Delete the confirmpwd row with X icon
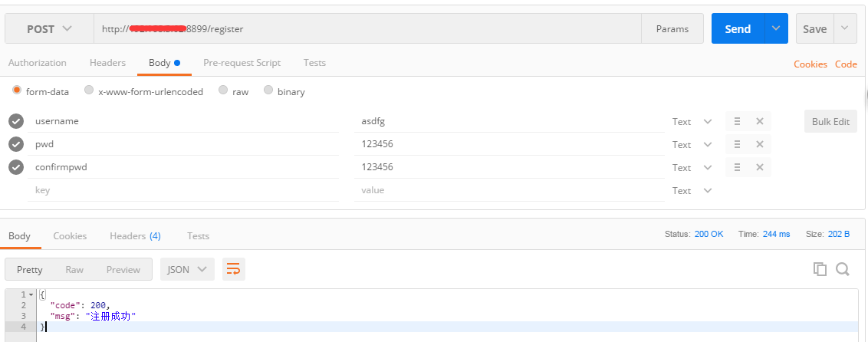Image resolution: width=868 pixels, height=342 pixels. coord(759,167)
